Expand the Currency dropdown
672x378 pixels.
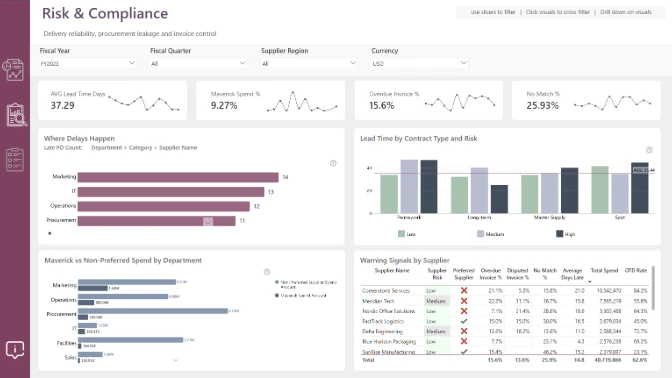coord(420,63)
